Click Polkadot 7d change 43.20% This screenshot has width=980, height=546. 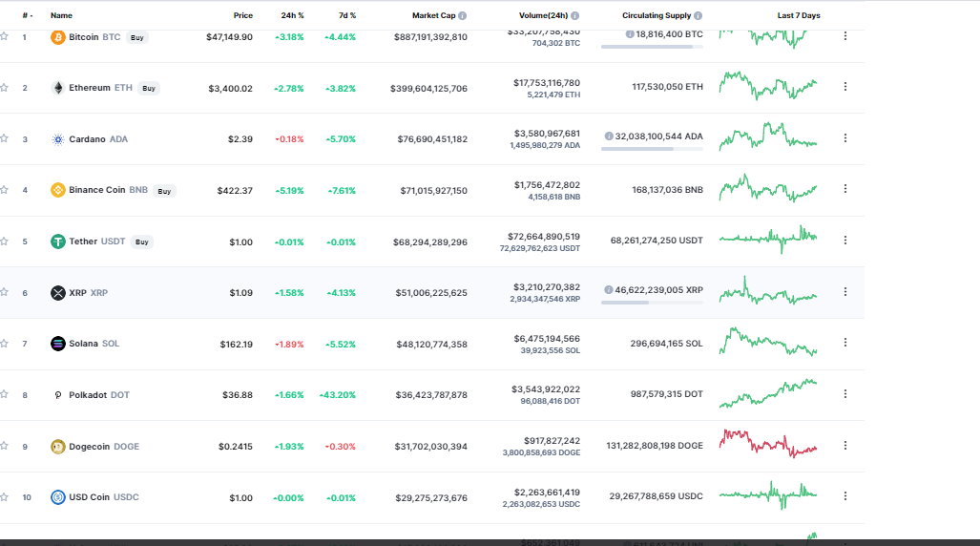tap(338, 395)
